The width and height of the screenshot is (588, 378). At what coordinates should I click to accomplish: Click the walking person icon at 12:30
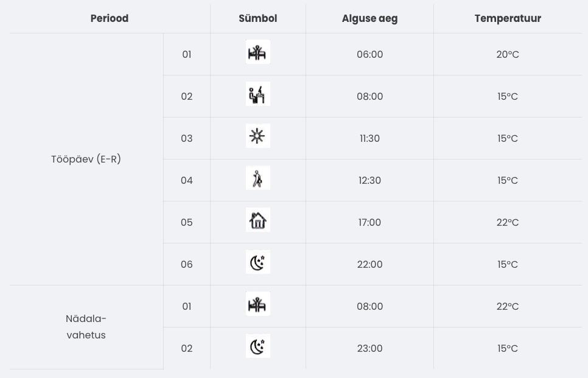pyautogui.click(x=257, y=179)
